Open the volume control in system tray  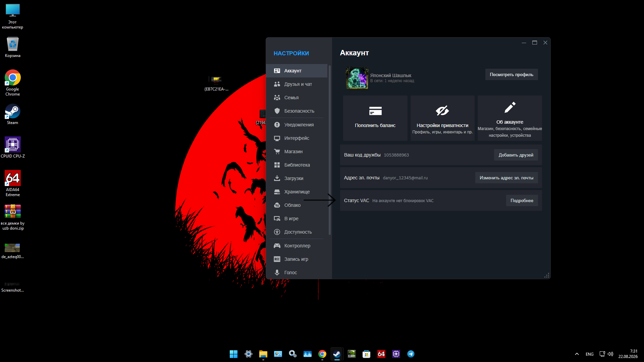[610, 354]
